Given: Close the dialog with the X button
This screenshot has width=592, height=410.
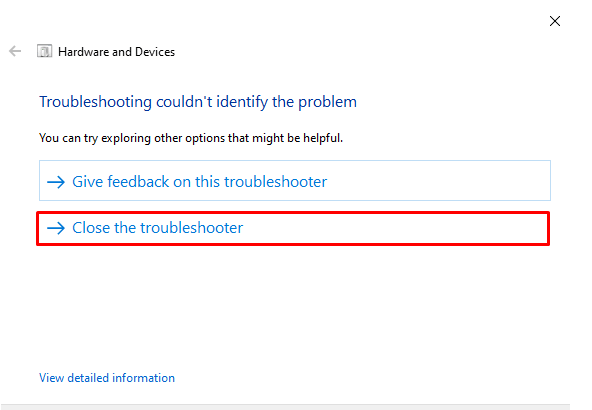Looking at the screenshot, I should click(x=555, y=21).
